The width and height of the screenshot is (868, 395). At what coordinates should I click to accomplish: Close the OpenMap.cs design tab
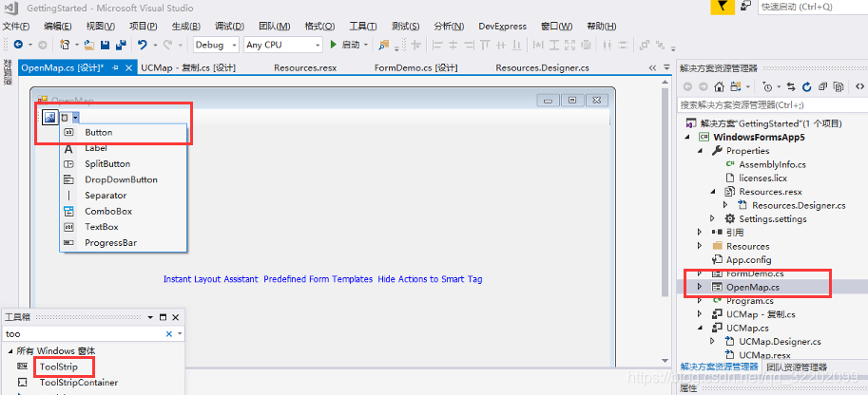click(128, 67)
